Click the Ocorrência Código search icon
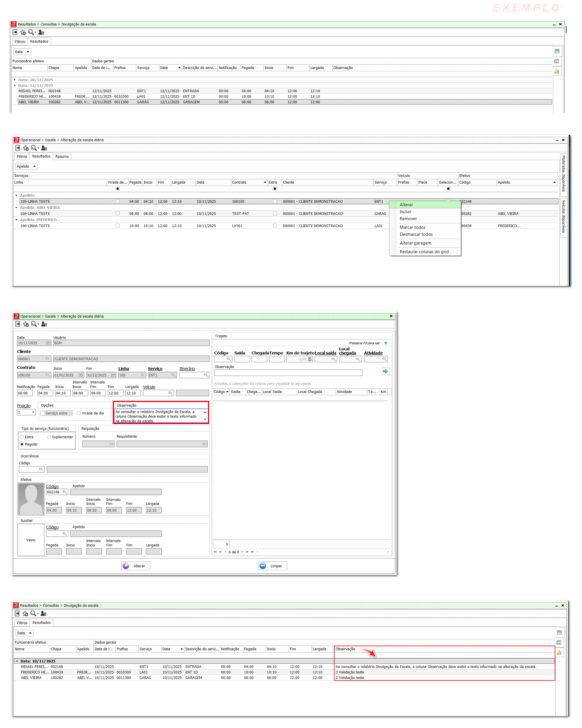This screenshot has width=582, height=728. click(x=41, y=469)
